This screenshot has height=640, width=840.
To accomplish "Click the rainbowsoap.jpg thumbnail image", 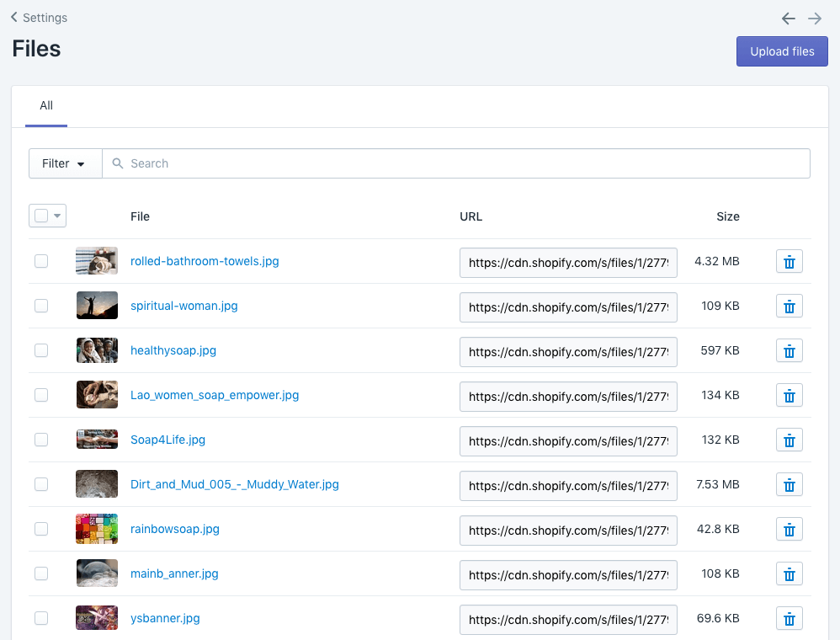I will tap(97, 529).
